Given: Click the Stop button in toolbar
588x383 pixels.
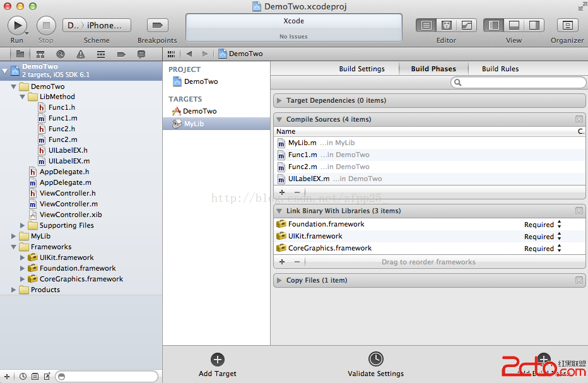Looking at the screenshot, I should [46, 25].
